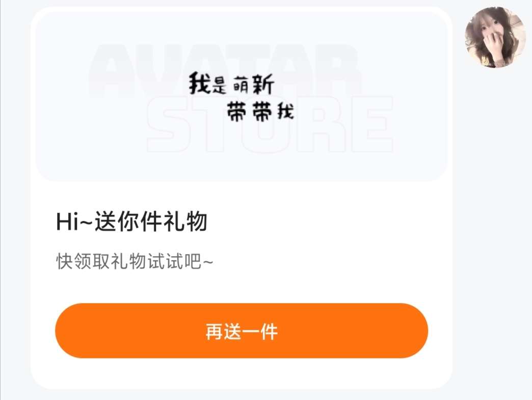The width and height of the screenshot is (532, 400).
Task: Select the Hi~送你件礼物 title
Action: pos(131,221)
